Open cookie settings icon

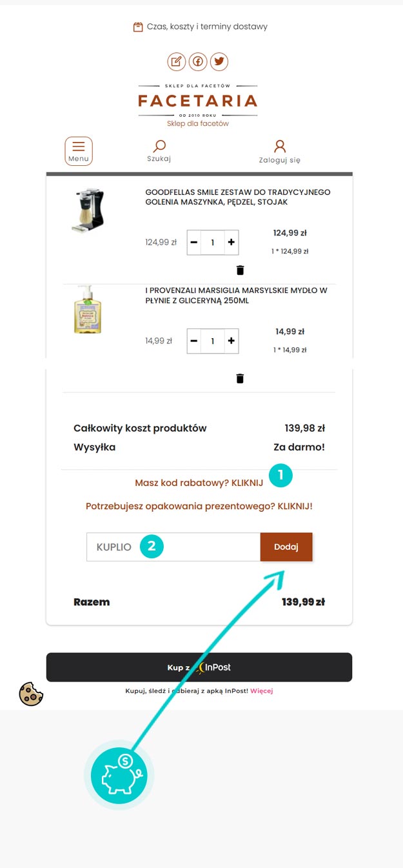[30, 694]
